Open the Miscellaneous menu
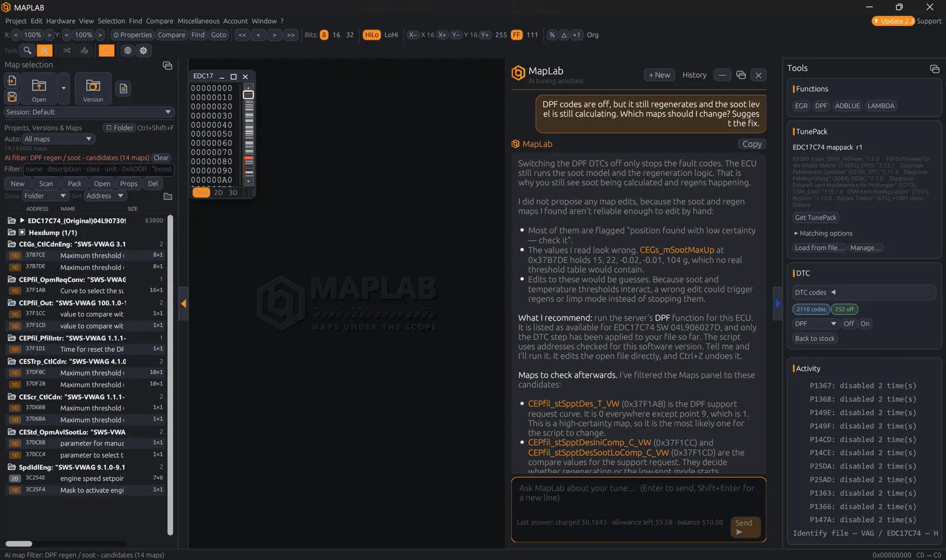 click(x=199, y=21)
